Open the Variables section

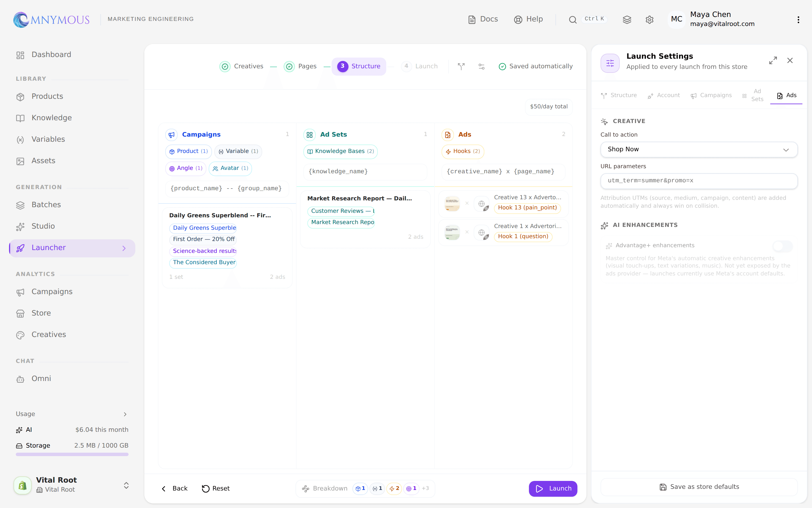72,139
